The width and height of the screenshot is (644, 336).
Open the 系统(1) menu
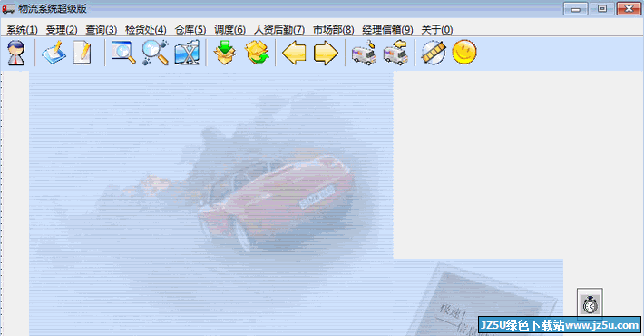(22, 30)
